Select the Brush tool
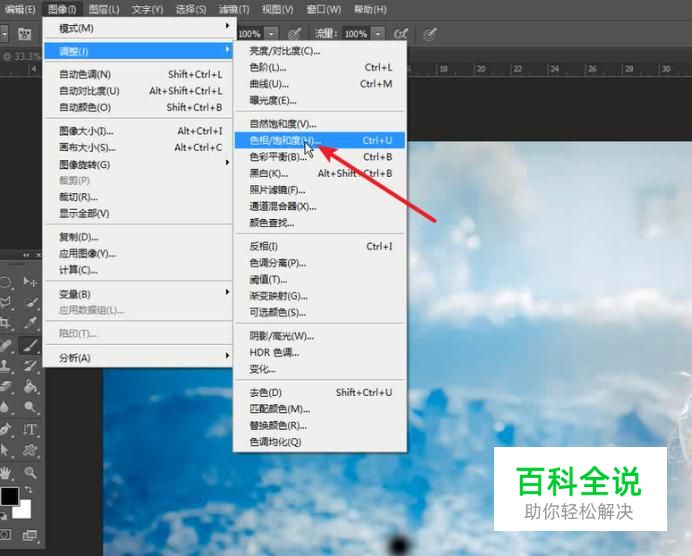 pos(30,345)
